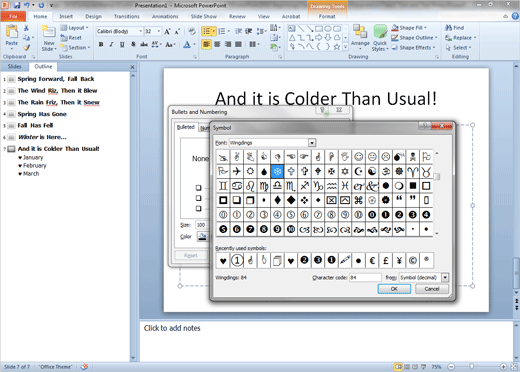Select 'The Rain Friz, Then It Snew' outline item
This screenshot has height=372, width=520.
[58, 102]
